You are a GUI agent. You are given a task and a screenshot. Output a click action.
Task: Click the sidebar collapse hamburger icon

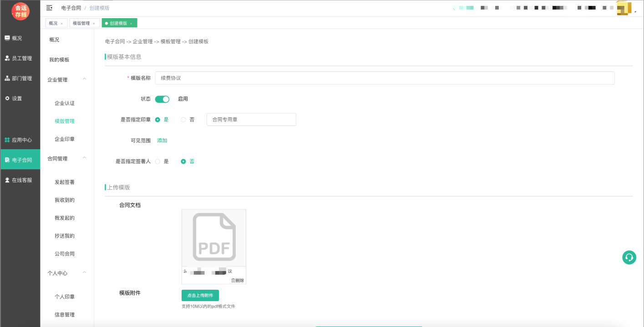pyautogui.click(x=49, y=8)
